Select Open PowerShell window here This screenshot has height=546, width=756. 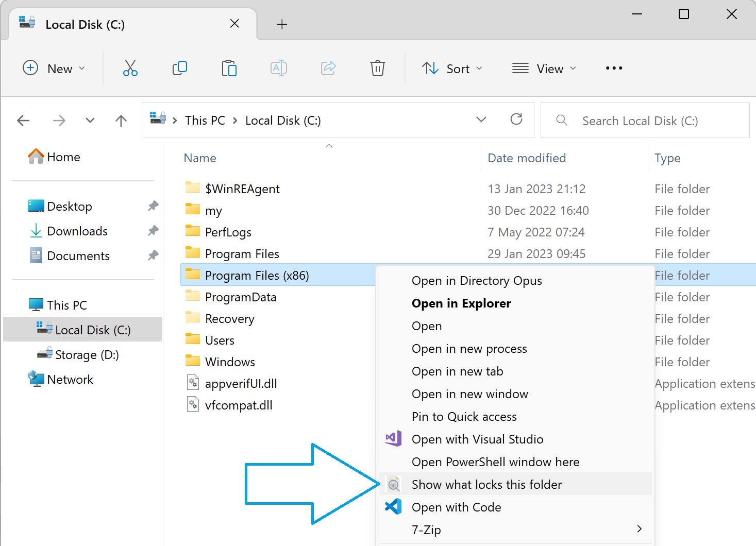(x=515, y=462)
